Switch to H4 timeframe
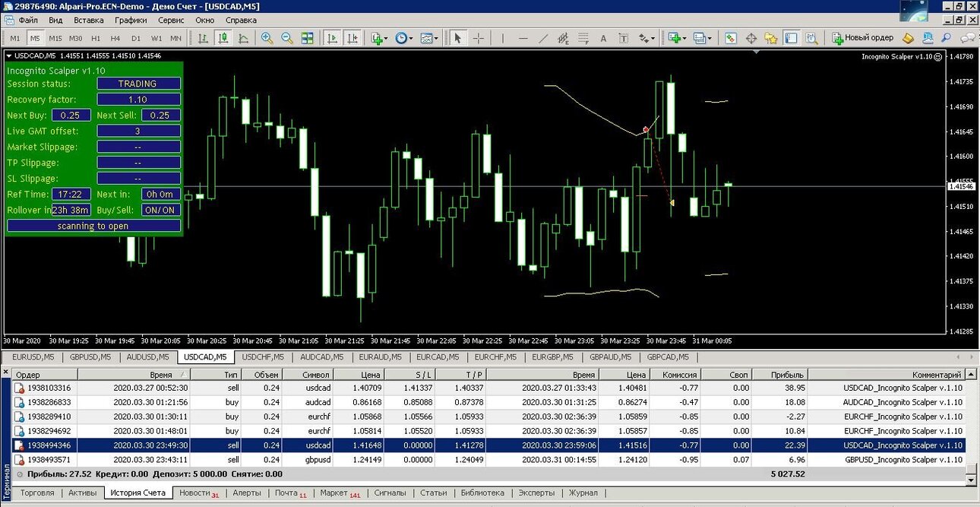Screen dimensions: 980x507 click(x=115, y=38)
